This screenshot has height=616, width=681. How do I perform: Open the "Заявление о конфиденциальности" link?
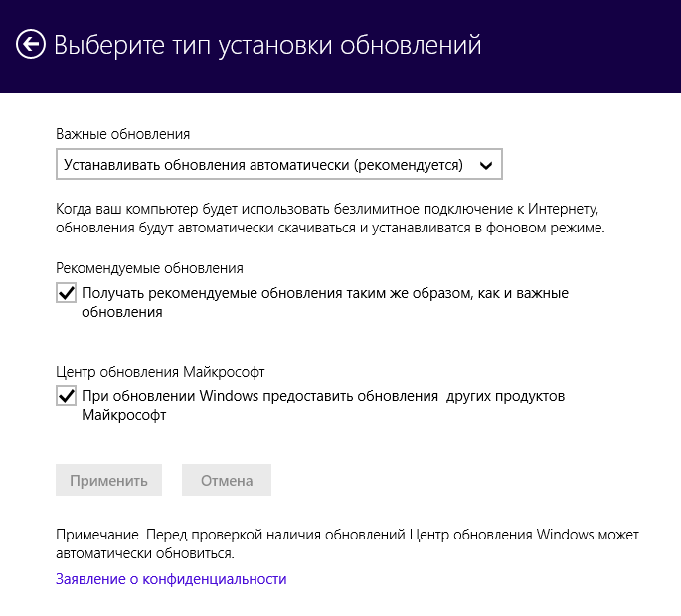tap(171, 579)
